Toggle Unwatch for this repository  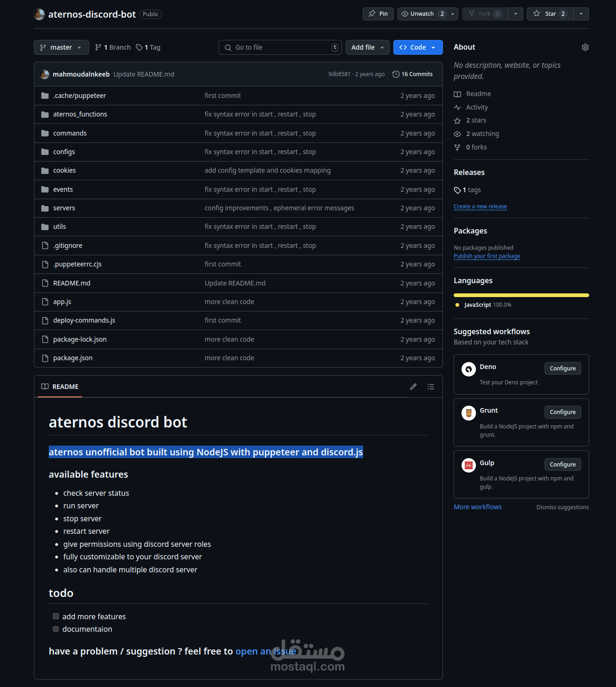point(422,13)
